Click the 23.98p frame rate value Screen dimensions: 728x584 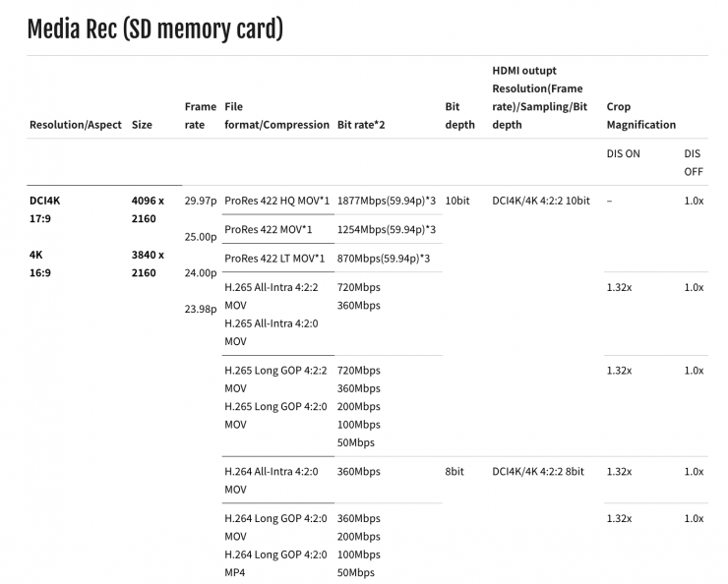tap(201, 309)
